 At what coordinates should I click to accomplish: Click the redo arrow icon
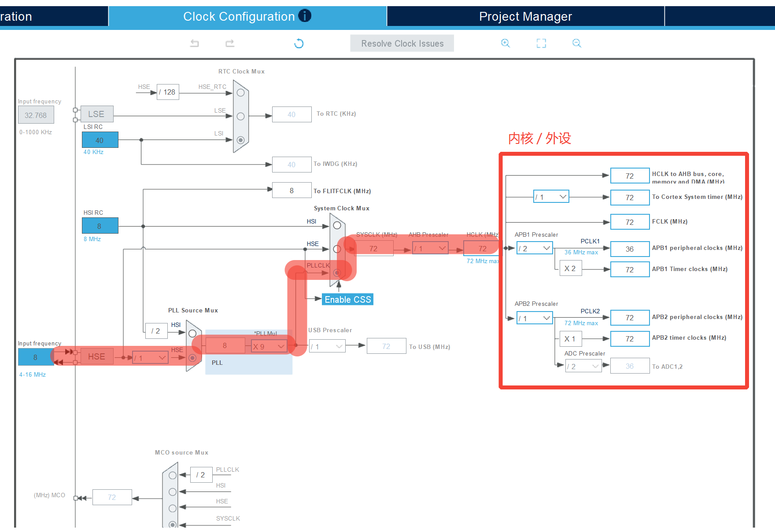click(230, 43)
